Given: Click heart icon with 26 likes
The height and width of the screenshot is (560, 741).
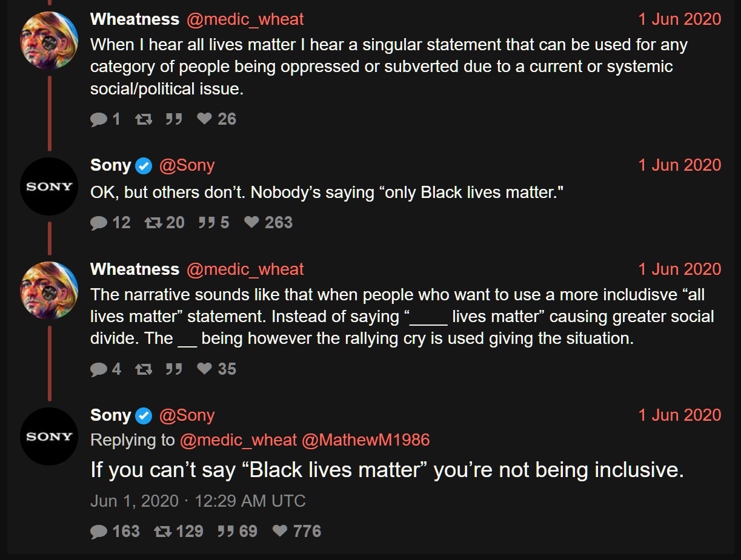Looking at the screenshot, I should click(205, 119).
